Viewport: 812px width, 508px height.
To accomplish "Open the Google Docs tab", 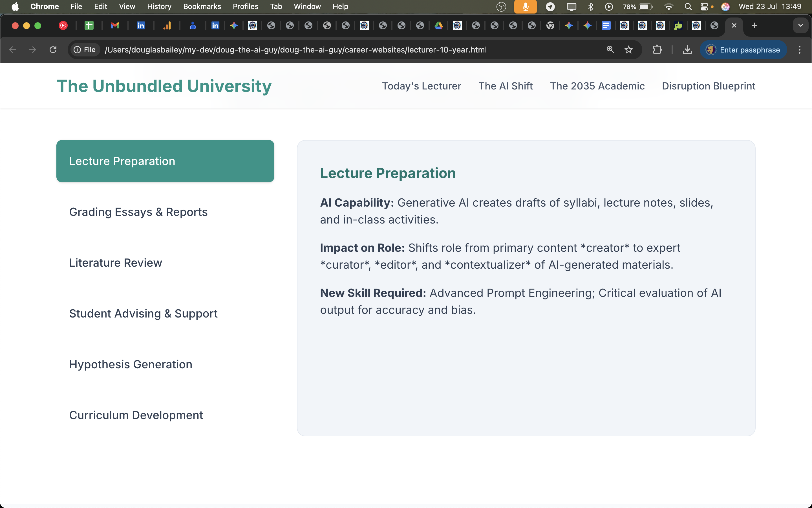I will [606, 25].
